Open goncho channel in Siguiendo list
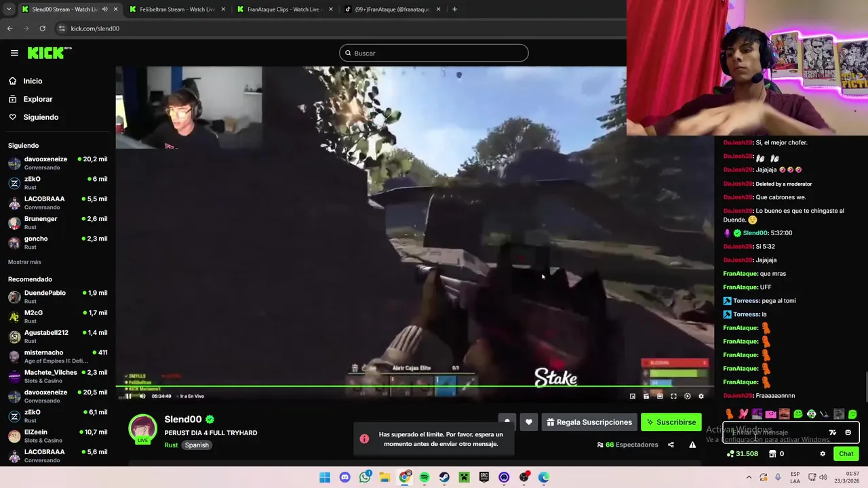The width and height of the screenshot is (868, 488). point(58,242)
